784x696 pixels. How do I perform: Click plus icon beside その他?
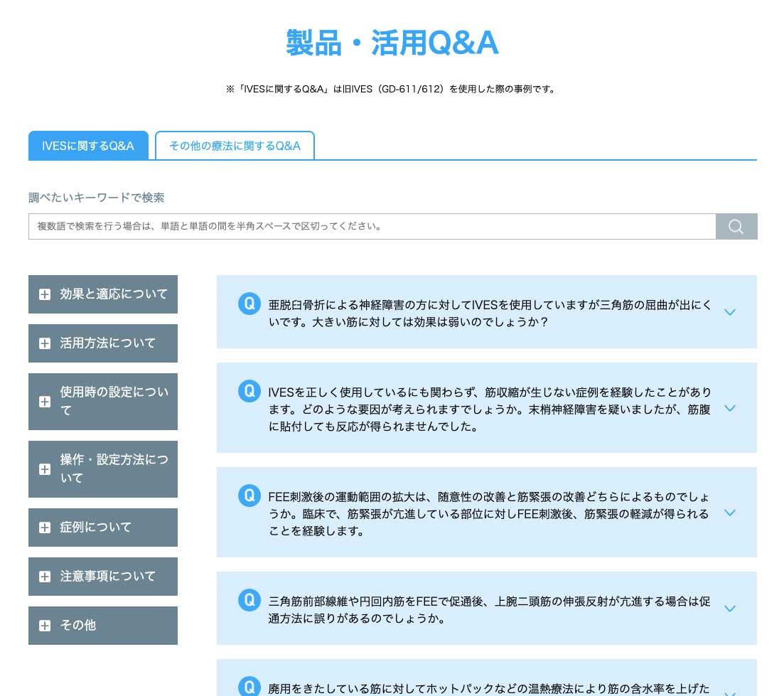tap(45, 626)
